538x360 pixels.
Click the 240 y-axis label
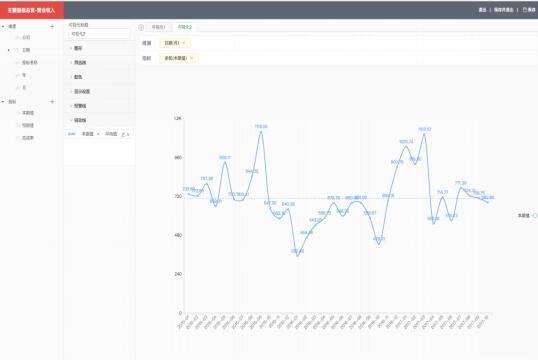click(x=178, y=274)
